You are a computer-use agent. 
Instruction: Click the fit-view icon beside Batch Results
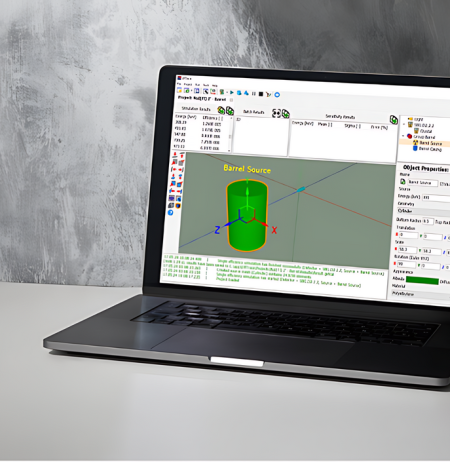276,113
